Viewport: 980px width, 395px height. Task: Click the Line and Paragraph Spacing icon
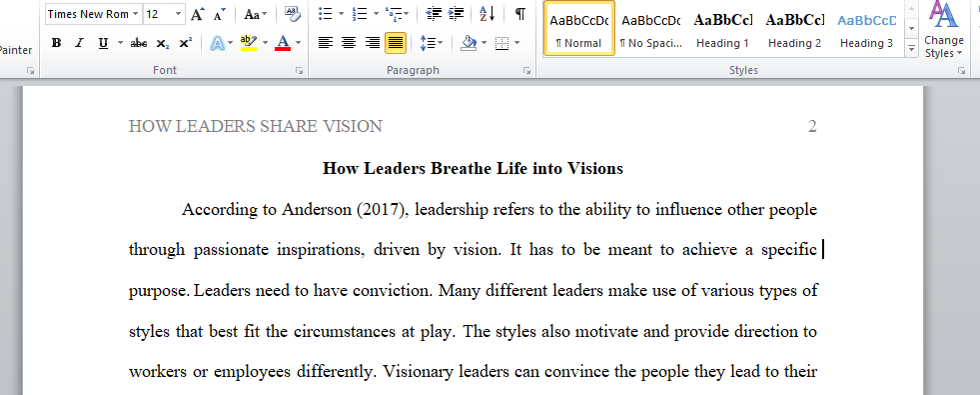(x=428, y=43)
